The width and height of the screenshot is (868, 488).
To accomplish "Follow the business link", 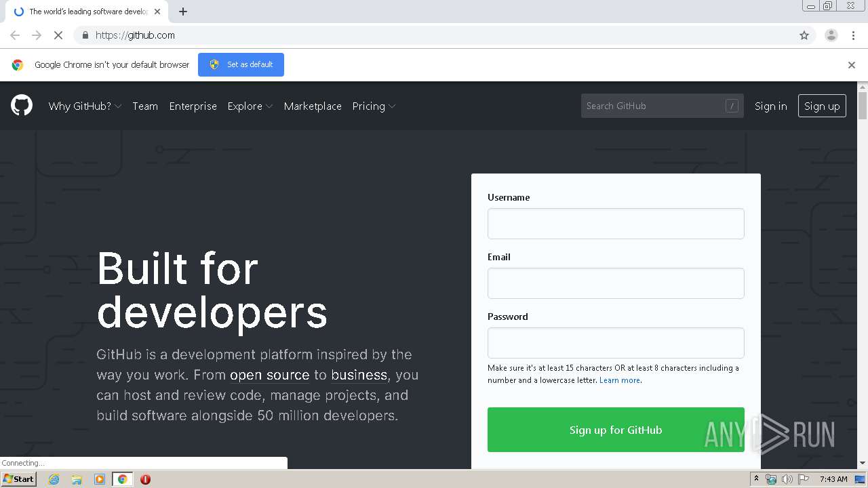I will click(x=359, y=375).
